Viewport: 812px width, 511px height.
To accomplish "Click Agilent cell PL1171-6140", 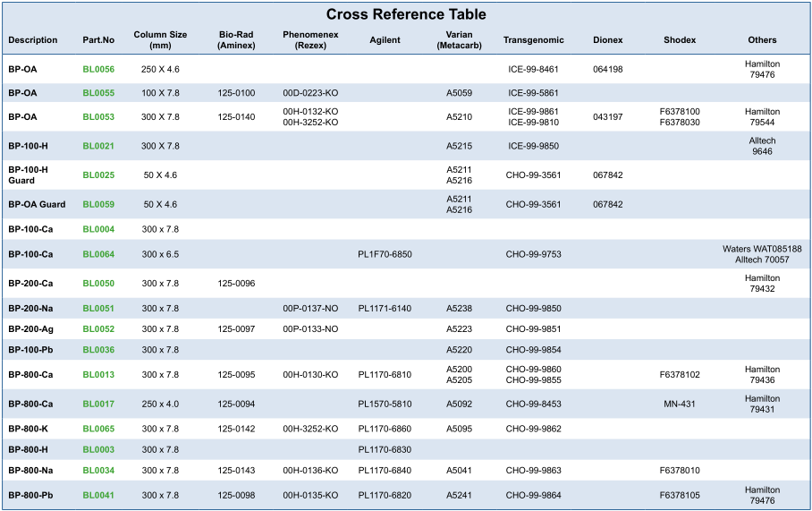I will click(385, 309).
